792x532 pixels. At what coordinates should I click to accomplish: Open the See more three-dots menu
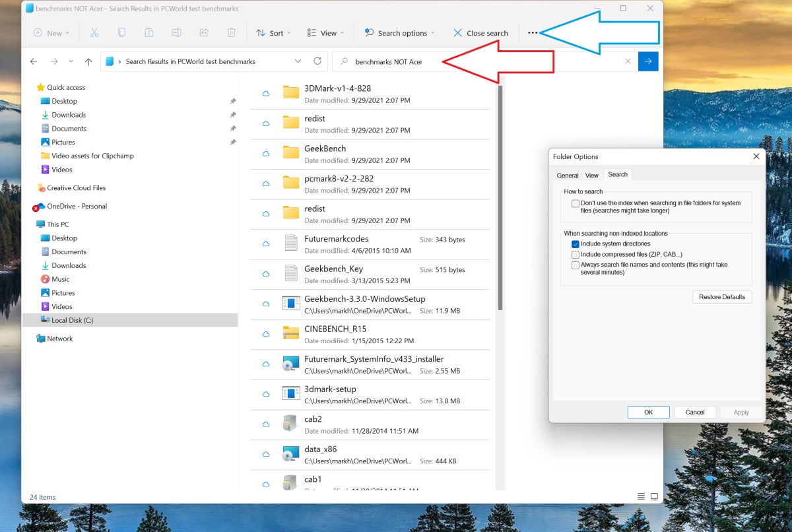[x=533, y=33]
